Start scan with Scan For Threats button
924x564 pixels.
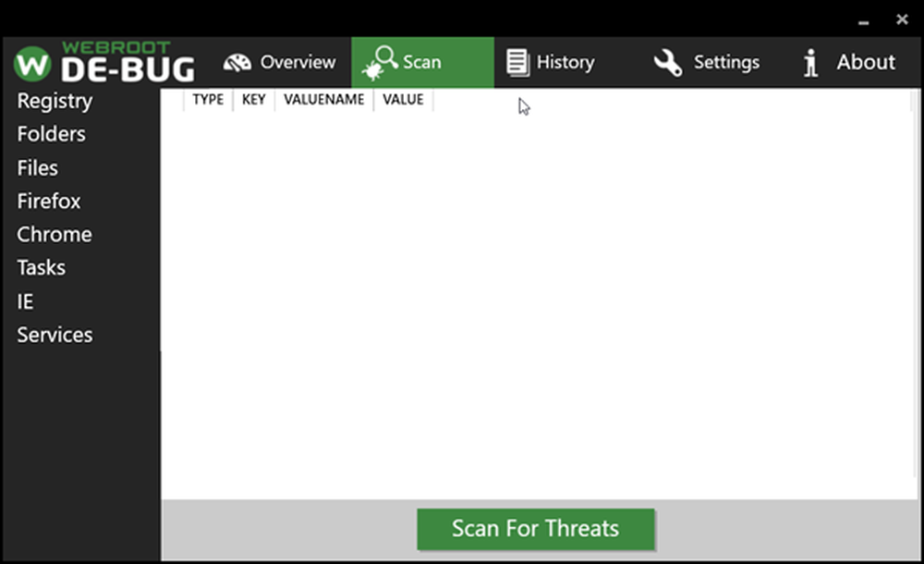click(536, 529)
